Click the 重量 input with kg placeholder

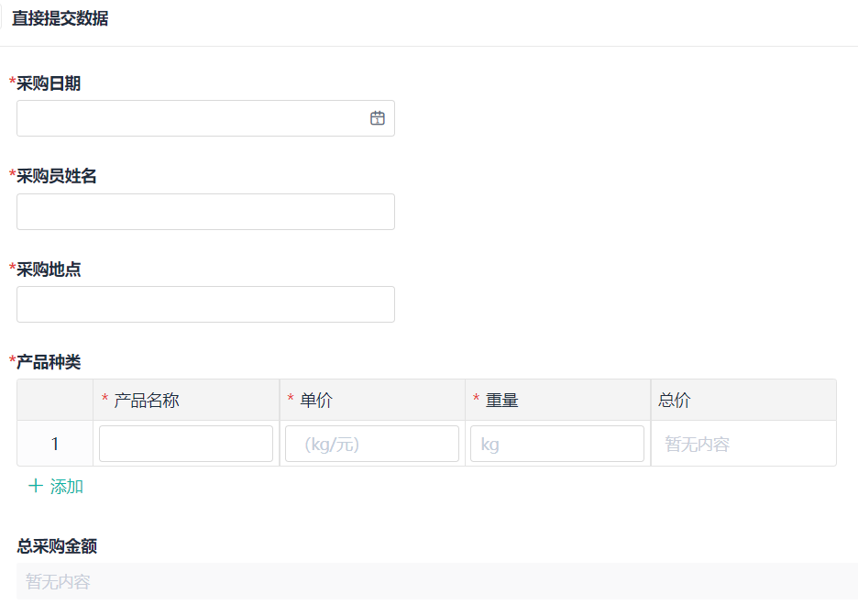556,444
